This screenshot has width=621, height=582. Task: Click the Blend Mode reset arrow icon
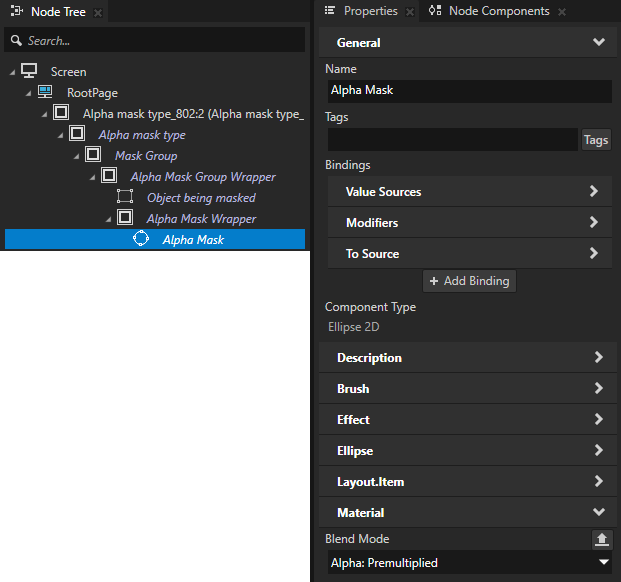pyautogui.click(x=601, y=539)
